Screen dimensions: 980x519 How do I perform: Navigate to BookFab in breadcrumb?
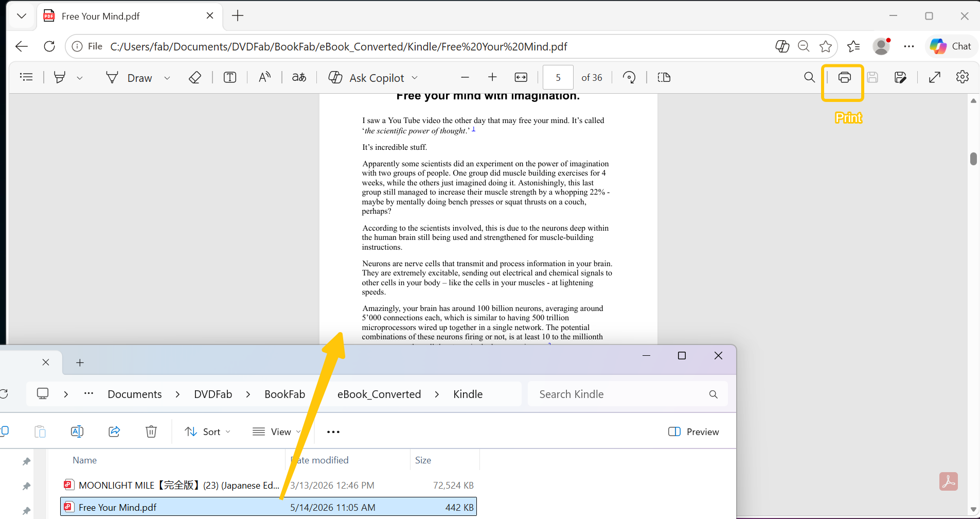click(284, 394)
